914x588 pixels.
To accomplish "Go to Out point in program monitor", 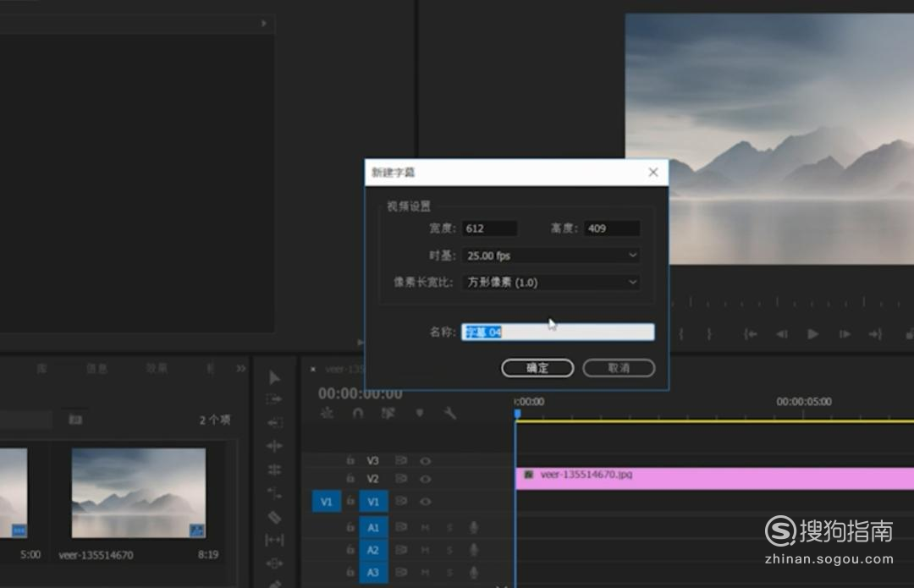I will tap(876, 334).
